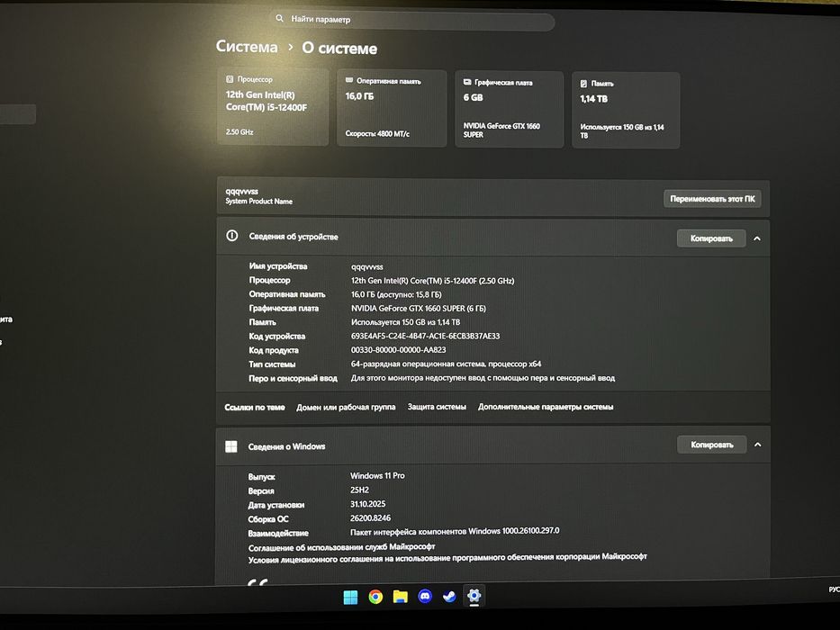Select Используется 150 GB из 1,14 ТВ value
The height and width of the screenshot is (630, 840).
coord(405,322)
